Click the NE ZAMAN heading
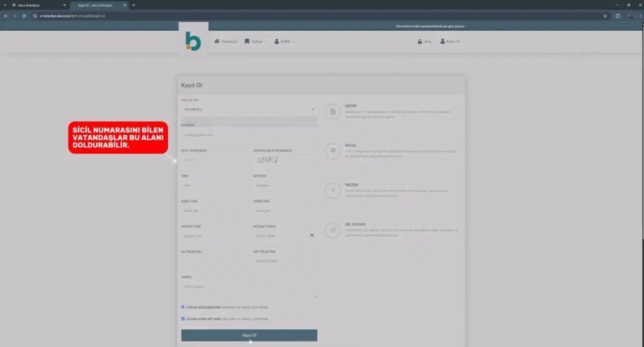This screenshot has width=644, height=347. [x=355, y=224]
